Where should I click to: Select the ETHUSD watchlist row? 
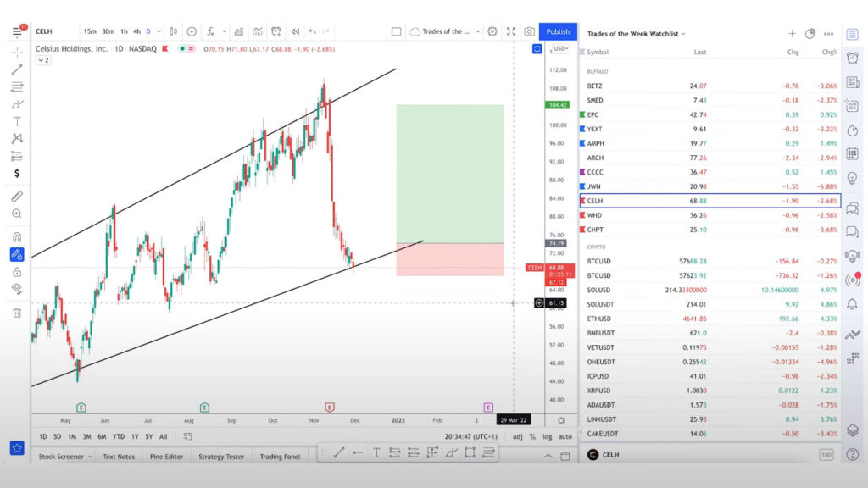tap(710, 319)
